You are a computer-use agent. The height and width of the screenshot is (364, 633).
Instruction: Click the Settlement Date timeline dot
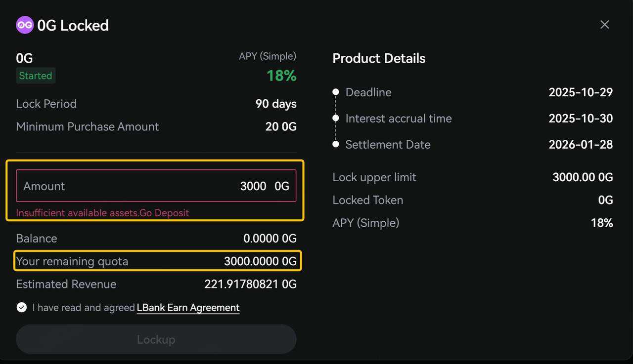click(x=336, y=145)
